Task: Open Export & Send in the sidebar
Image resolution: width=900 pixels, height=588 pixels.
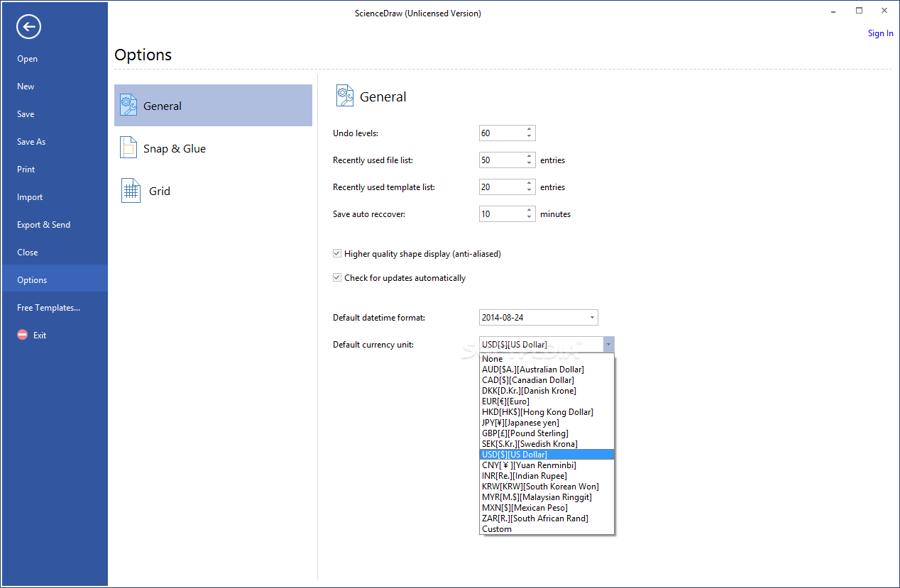Action: point(44,225)
